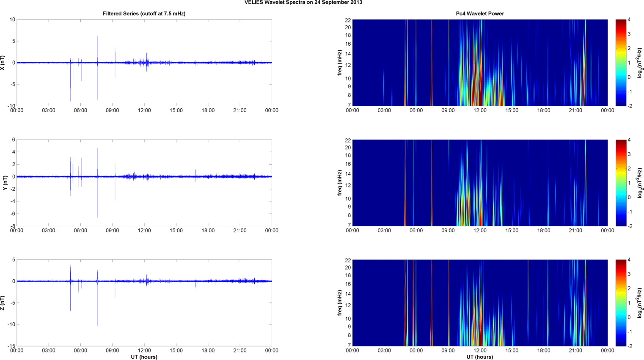Click the 'X (nT)' axis label

point(3,63)
